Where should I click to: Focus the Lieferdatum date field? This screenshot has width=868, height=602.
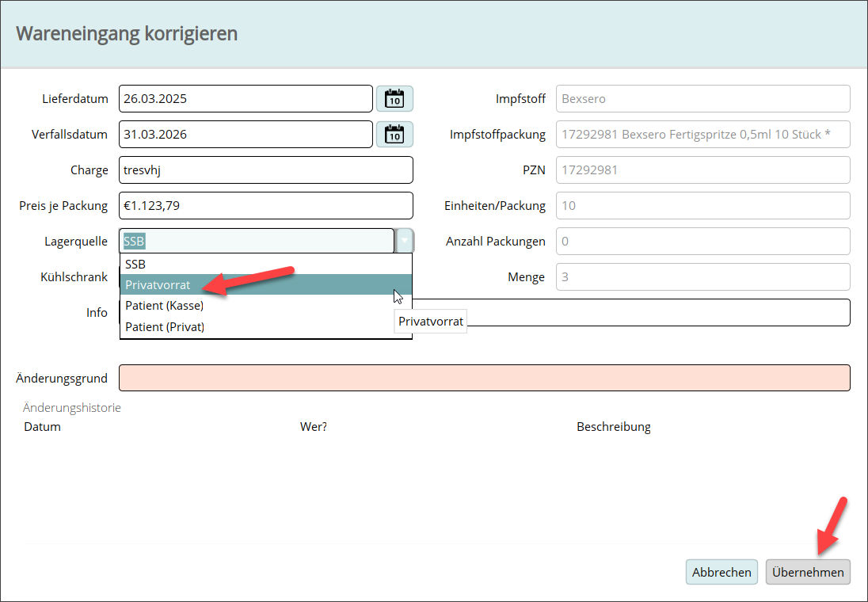(246, 99)
